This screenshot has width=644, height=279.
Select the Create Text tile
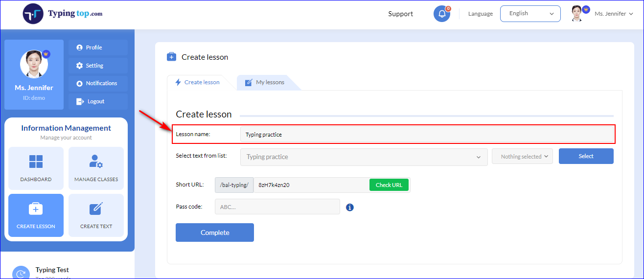tap(96, 215)
